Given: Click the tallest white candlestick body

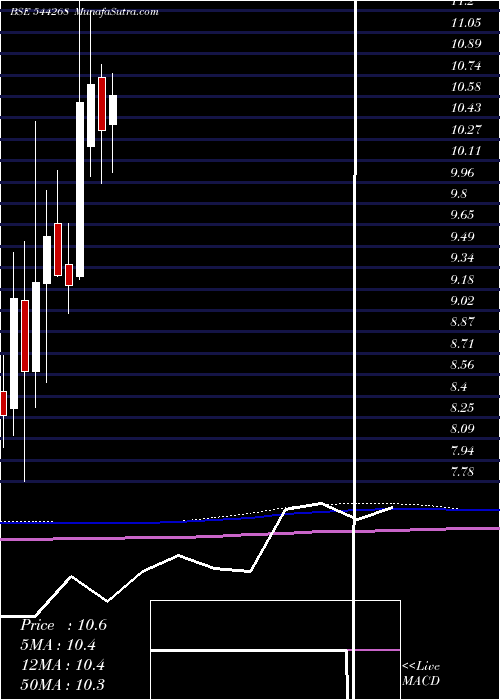Looking at the screenshot, I should [80, 190].
